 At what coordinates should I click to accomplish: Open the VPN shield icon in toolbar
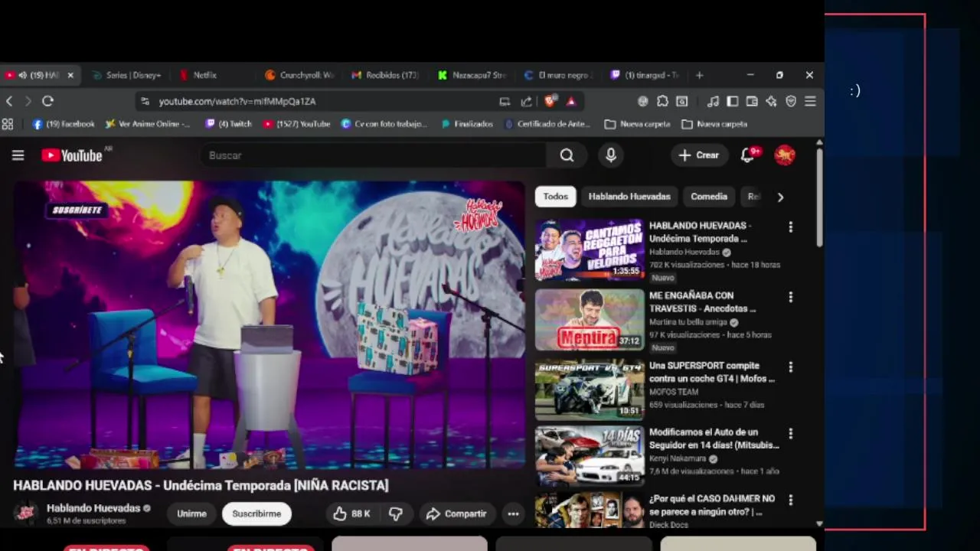point(791,101)
